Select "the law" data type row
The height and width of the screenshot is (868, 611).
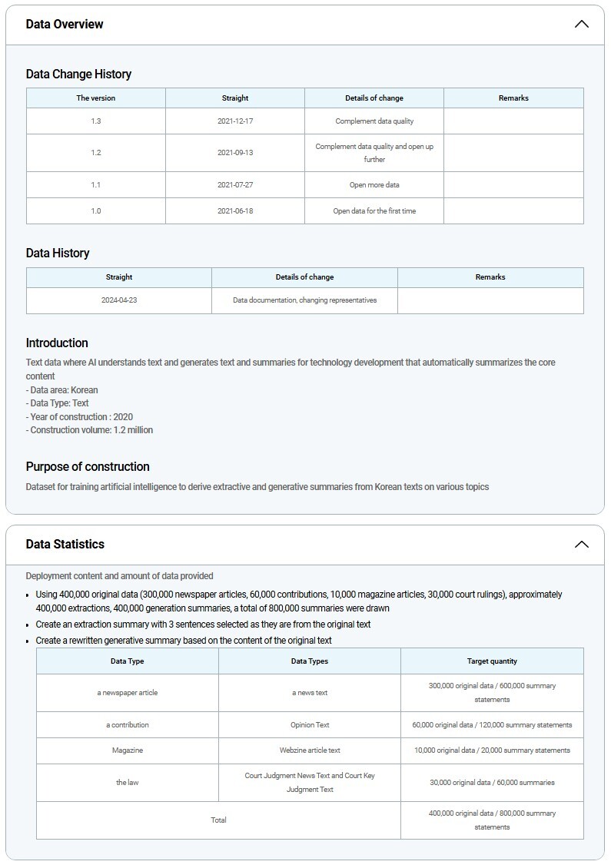128,783
